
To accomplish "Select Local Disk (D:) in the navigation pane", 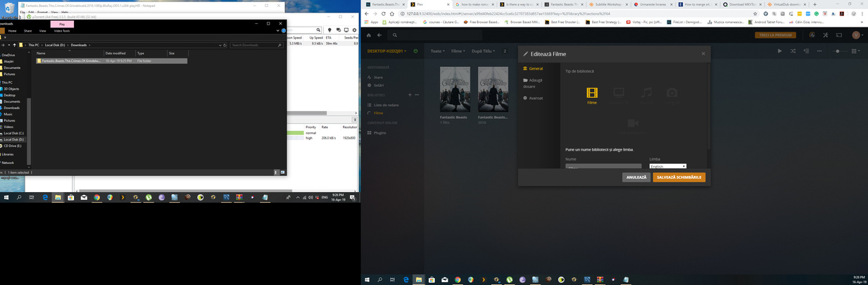I will tap(13, 139).
